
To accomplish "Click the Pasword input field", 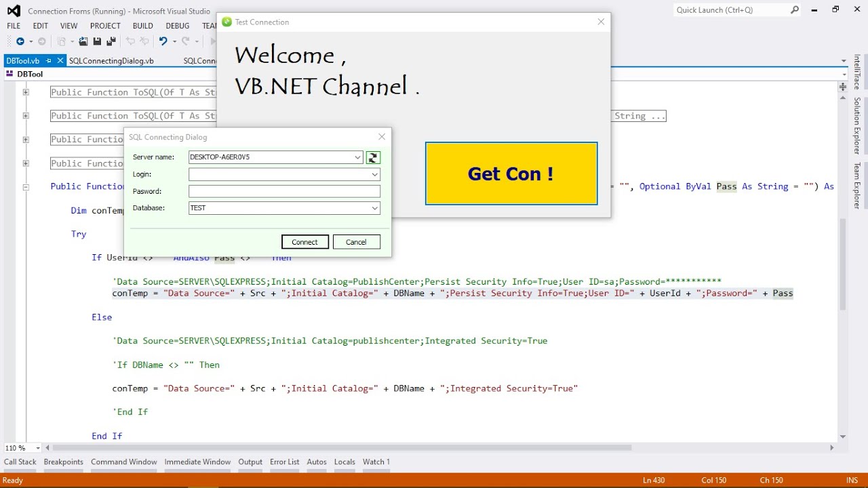I will coord(284,191).
